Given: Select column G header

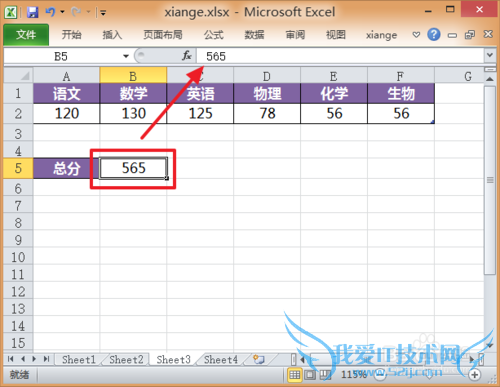Looking at the screenshot, I should click(x=459, y=76).
